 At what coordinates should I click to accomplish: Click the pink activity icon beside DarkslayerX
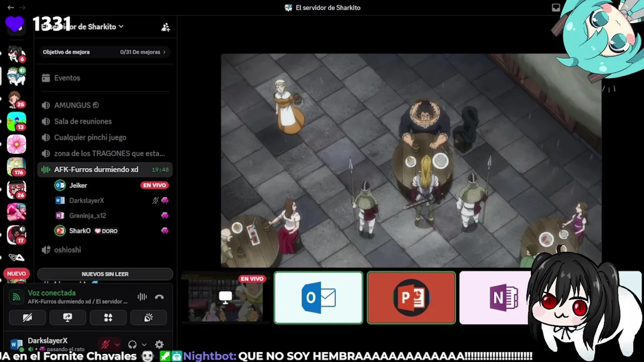pyautogui.click(x=165, y=201)
